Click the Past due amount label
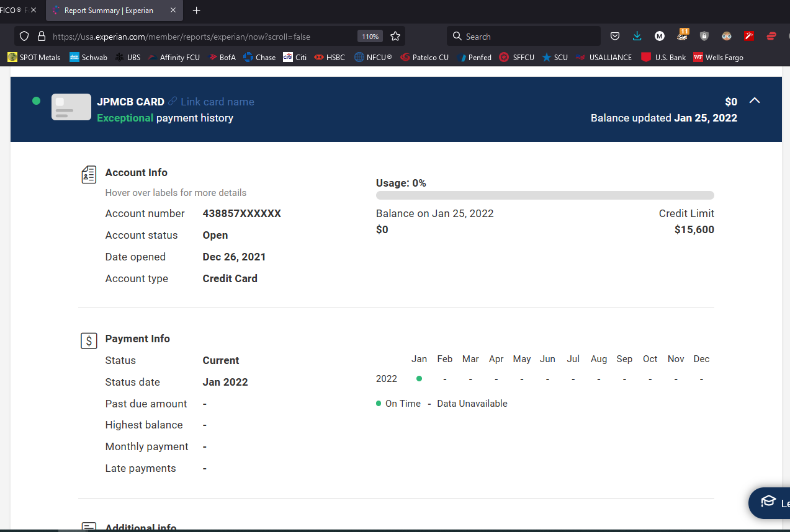This screenshot has width=790, height=532. tap(146, 404)
